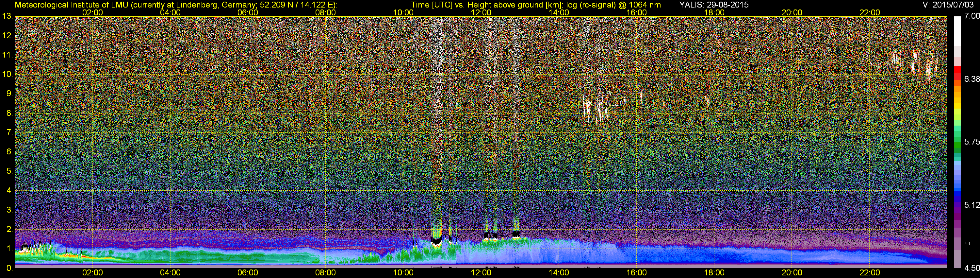This screenshot has height=278, width=980.
Task: Click the 12 km height axis label
Action: (8, 36)
